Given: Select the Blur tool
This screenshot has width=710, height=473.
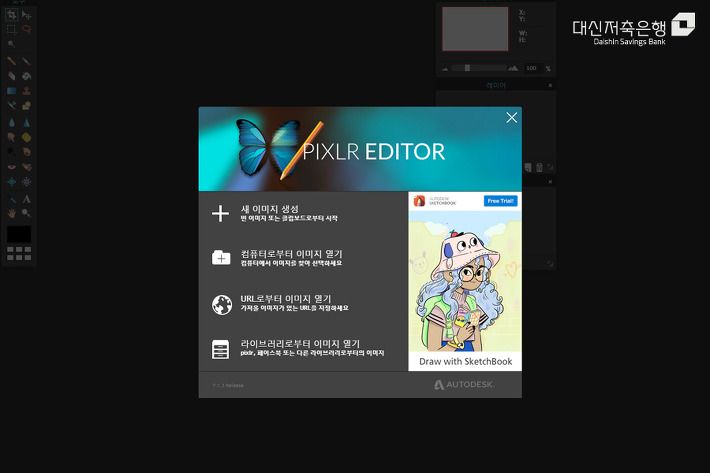Looking at the screenshot, I should (11, 122).
